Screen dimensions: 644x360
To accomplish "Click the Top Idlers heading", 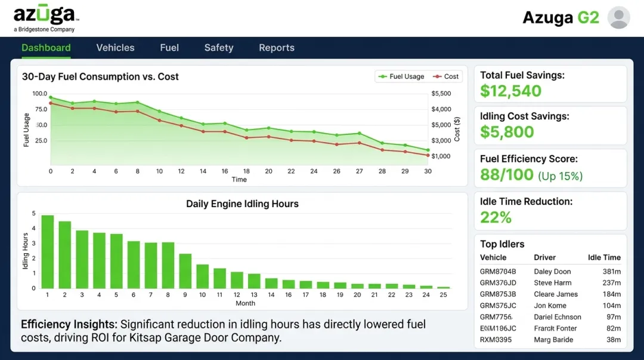I will (x=502, y=244).
